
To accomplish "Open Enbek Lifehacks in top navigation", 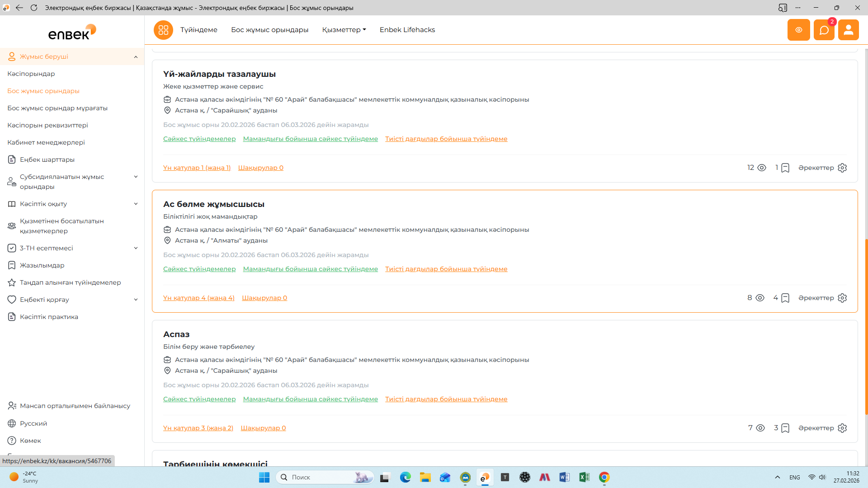I will 407,30.
